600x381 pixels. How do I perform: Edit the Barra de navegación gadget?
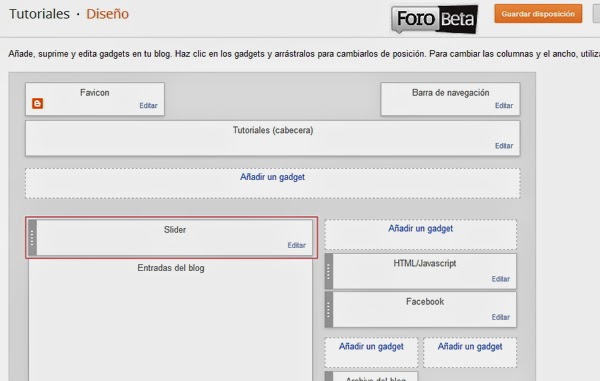[504, 106]
